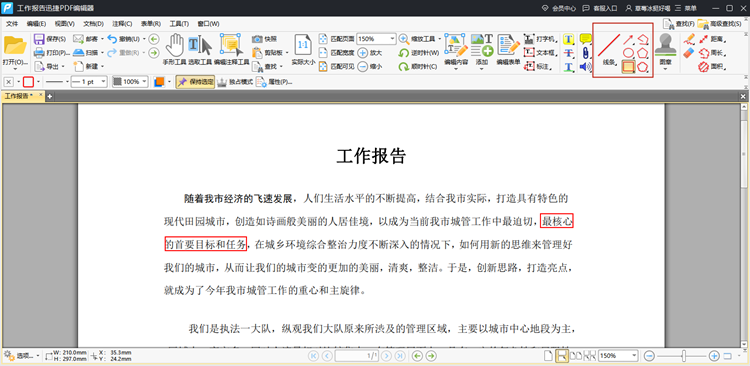
Task: Toggle two-page facing layout button
Action: click(577, 355)
